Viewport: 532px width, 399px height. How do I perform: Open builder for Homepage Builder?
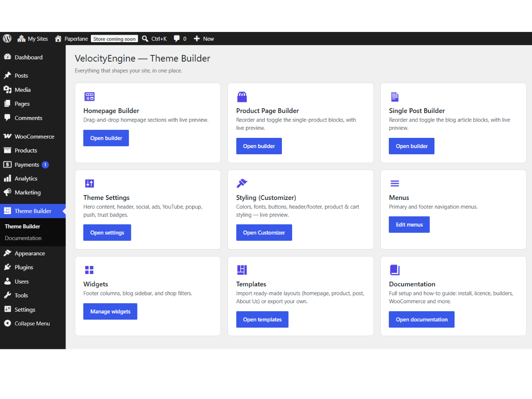[x=106, y=138]
